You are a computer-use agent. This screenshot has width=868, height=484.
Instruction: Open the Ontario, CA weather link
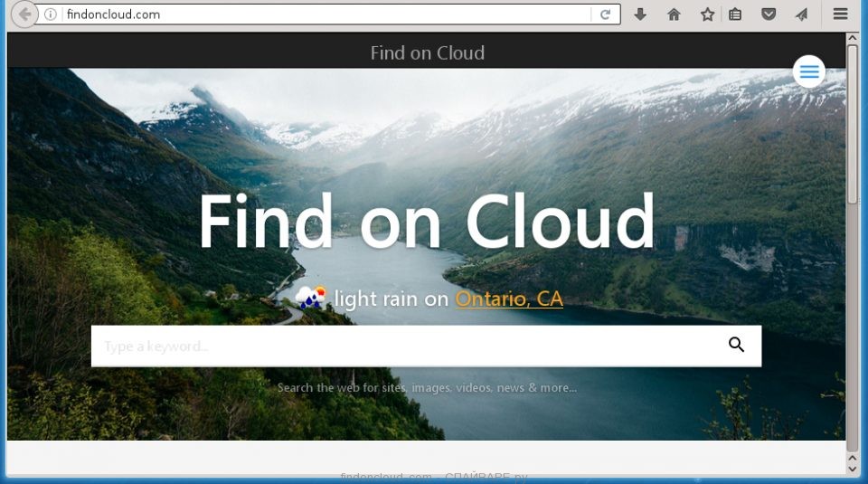pyautogui.click(x=509, y=299)
